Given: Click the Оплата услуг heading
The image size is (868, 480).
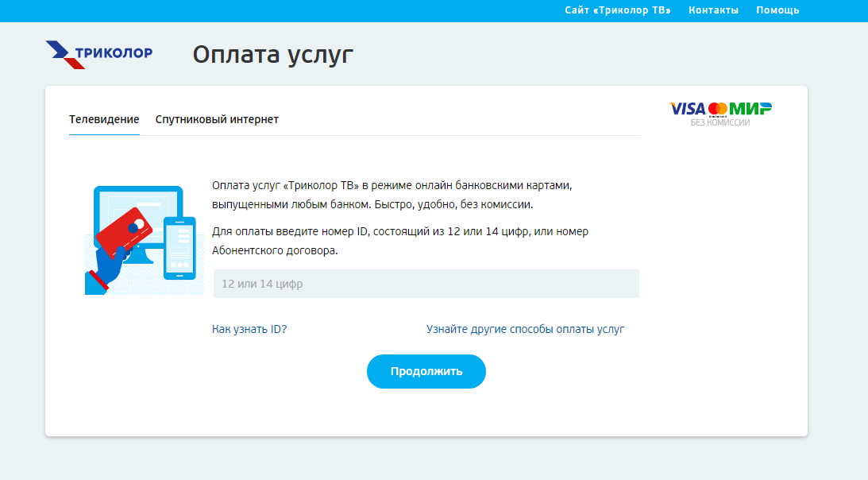Looking at the screenshot, I should (273, 55).
